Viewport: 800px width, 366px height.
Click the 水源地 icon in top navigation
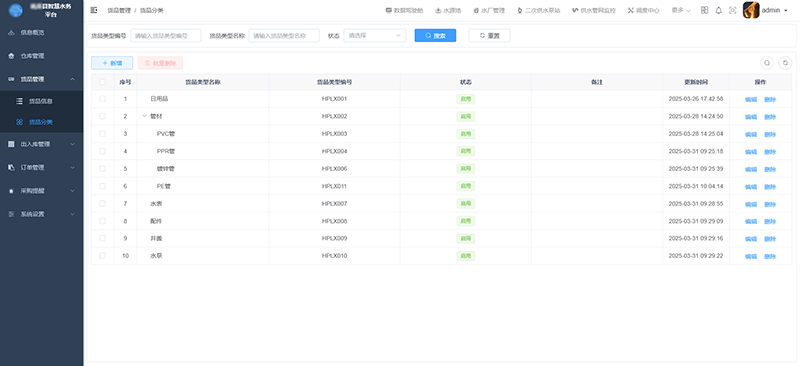point(438,10)
